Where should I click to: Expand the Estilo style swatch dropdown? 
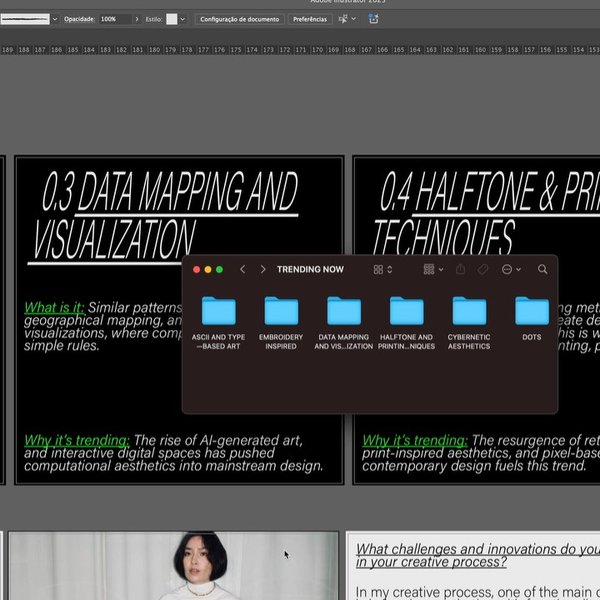coord(182,19)
